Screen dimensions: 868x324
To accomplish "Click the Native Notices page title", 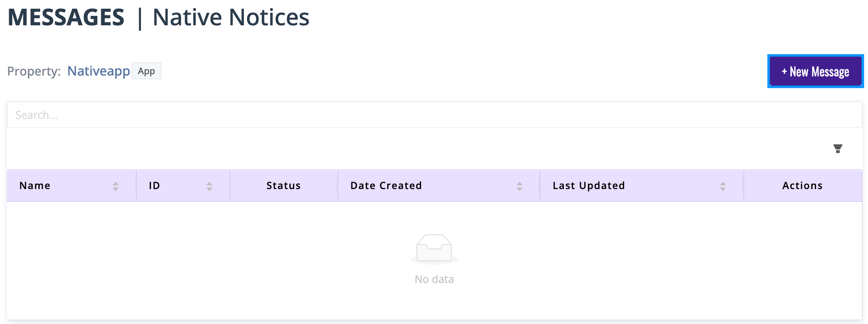I will (x=230, y=17).
